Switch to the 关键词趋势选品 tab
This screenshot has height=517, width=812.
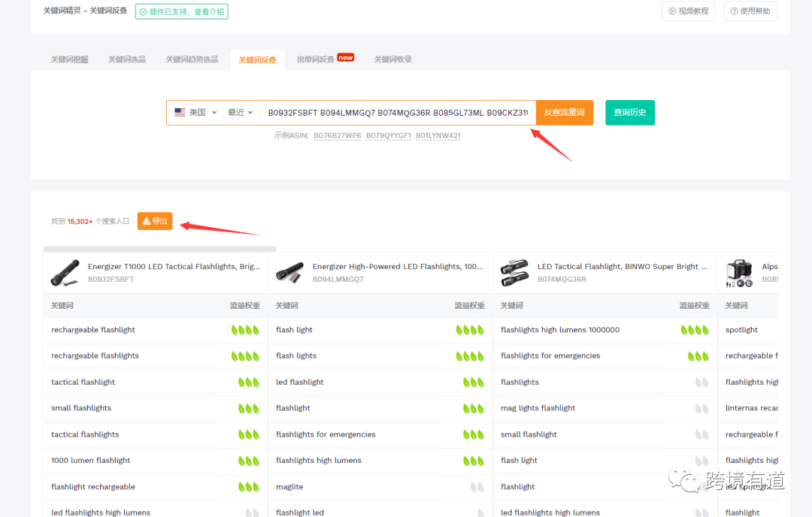(192, 59)
